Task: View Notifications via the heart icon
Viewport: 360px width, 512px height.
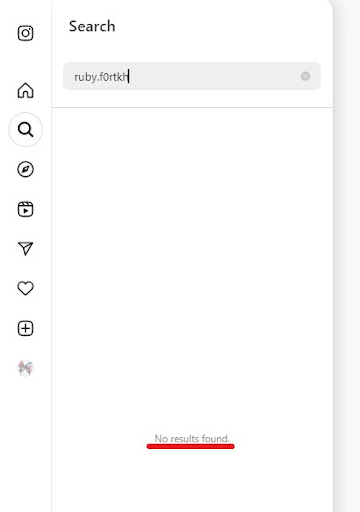Action: coord(25,288)
